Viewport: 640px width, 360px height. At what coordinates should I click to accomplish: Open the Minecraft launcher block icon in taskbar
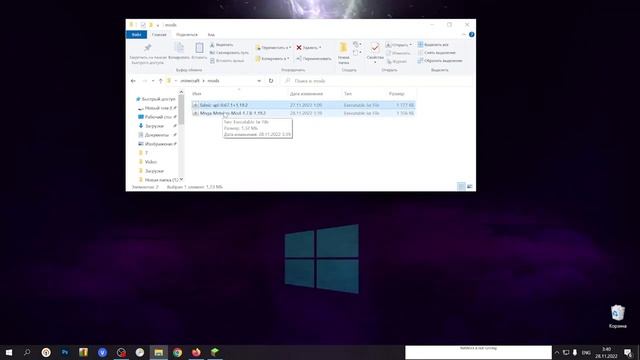(x=215, y=352)
